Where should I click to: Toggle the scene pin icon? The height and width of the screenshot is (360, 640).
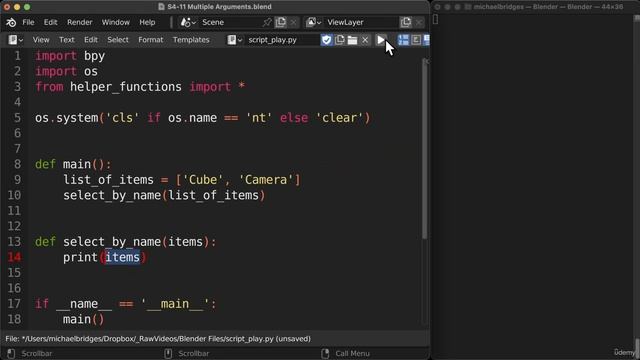pos(267,22)
